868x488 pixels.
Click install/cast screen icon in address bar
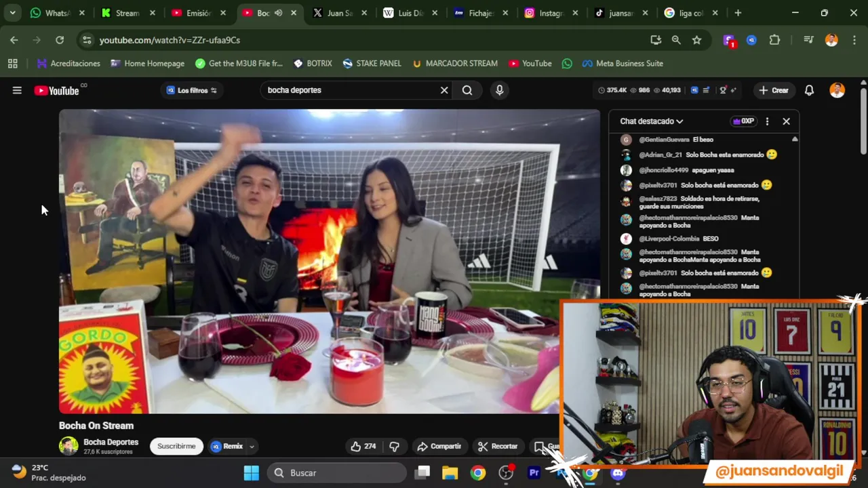pos(656,40)
